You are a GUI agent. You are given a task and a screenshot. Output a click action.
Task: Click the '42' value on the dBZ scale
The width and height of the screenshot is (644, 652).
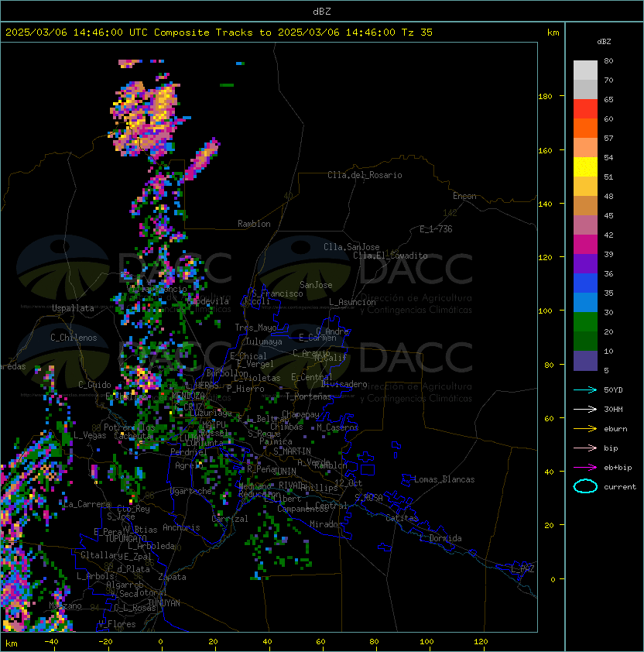click(x=608, y=235)
